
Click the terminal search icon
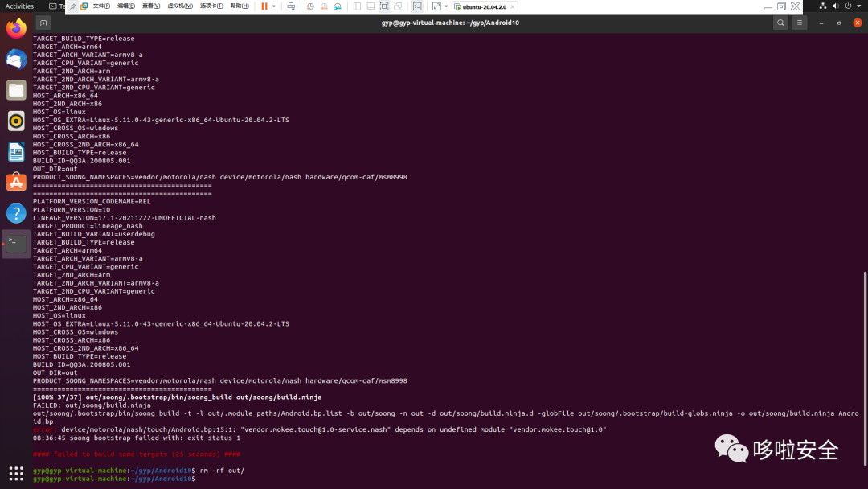coord(780,23)
